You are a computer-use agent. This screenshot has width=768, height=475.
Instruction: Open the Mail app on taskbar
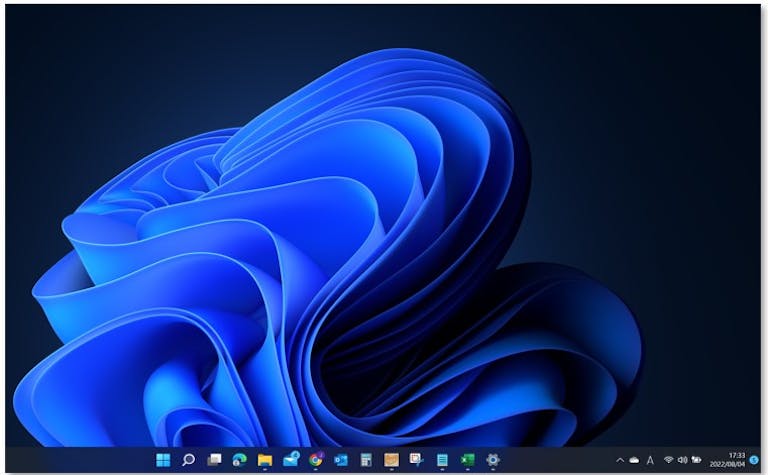click(291, 459)
